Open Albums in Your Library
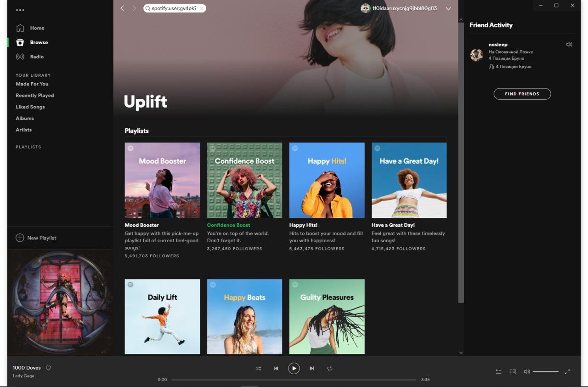The height and width of the screenshot is (387, 588). (x=25, y=119)
